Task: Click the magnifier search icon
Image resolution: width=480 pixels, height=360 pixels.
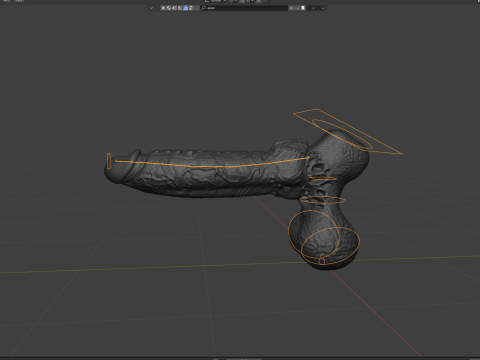Action: click(x=204, y=8)
